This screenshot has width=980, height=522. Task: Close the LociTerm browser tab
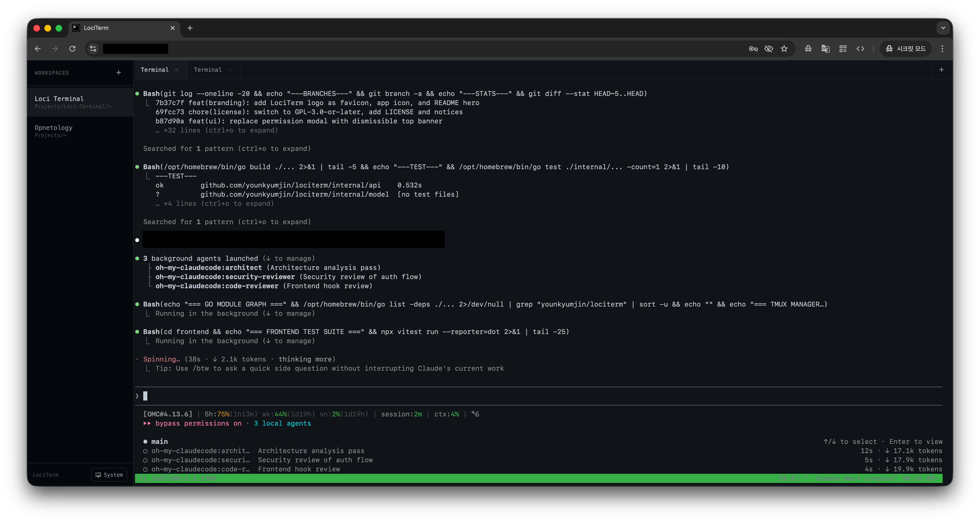pyautogui.click(x=172, y=28)
